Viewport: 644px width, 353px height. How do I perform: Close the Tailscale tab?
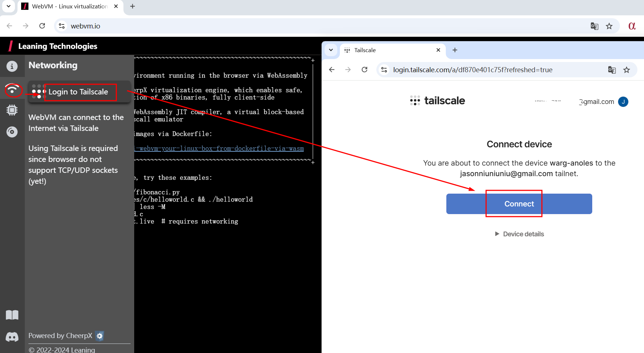point(438,50)
